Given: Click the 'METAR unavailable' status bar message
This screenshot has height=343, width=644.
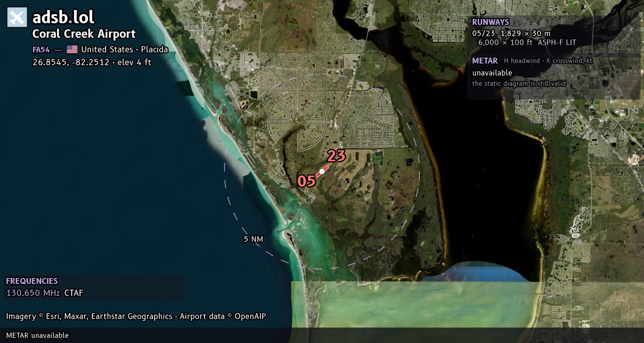Looking at the screenshot, I should 37,335.
